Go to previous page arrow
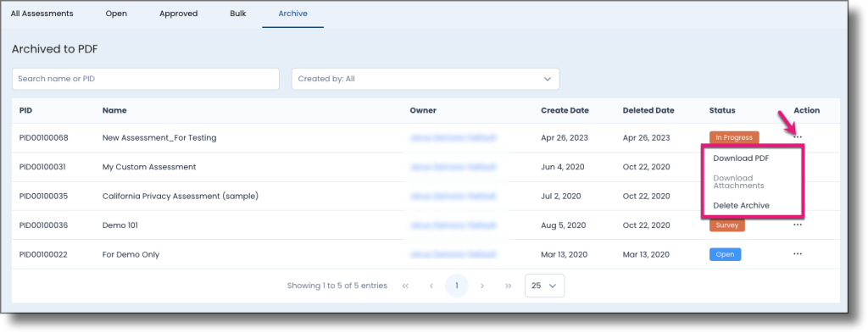 click(x=431, y=286)
